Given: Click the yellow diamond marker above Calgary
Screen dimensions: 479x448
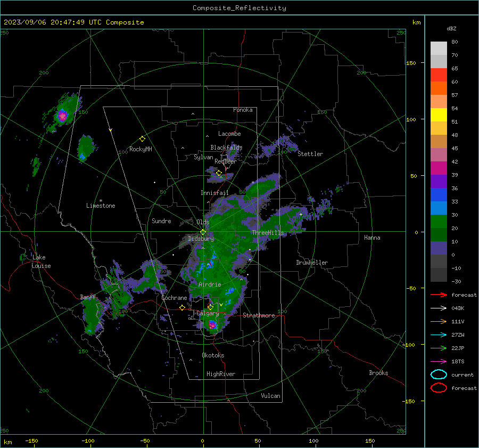Looking at the screenshot, I should 210,306.
